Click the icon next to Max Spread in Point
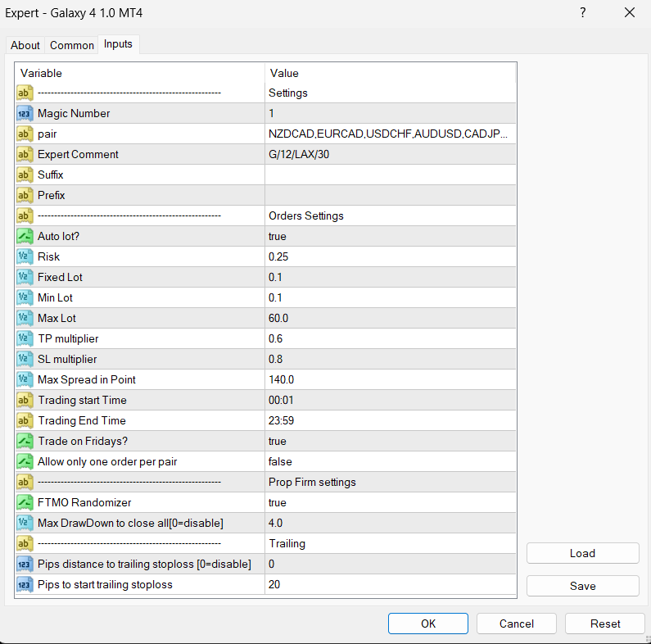Image resolution: width=651 pixels, height=644 pixels. [x=24, y=379]
